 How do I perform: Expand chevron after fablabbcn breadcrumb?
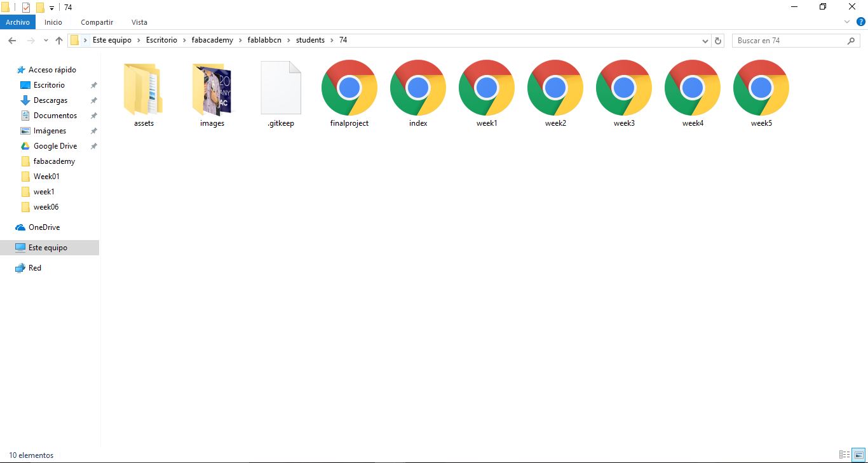tap(288, 40)
